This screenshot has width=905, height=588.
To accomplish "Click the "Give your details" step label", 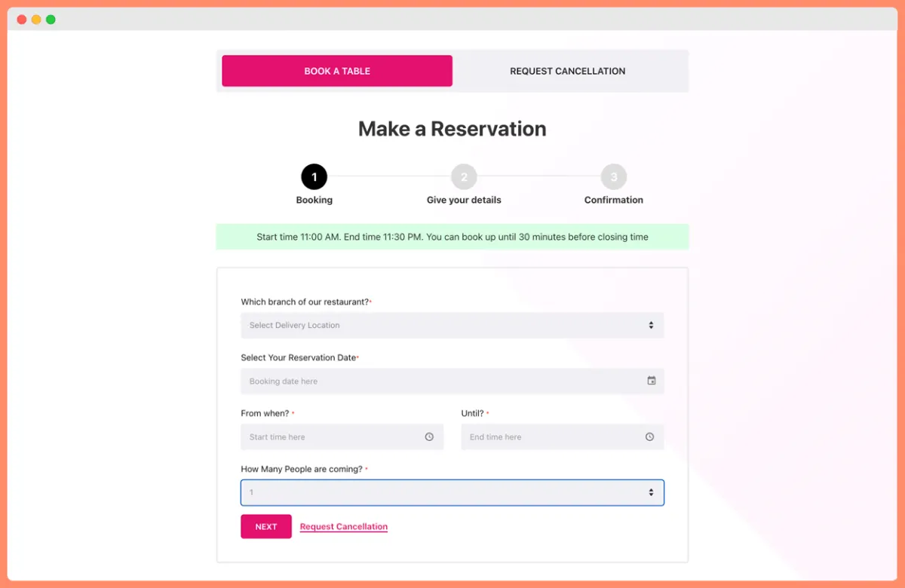I will pyautogui.click(x=464, y=200).
